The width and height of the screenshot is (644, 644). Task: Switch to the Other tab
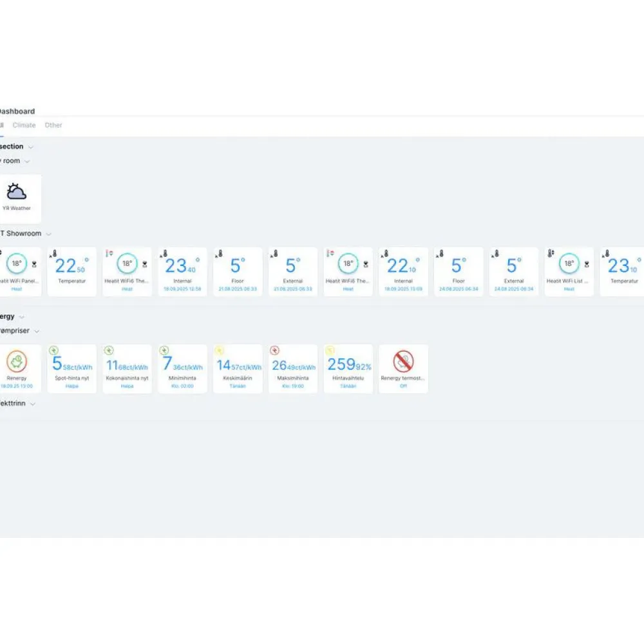point(53,126)
